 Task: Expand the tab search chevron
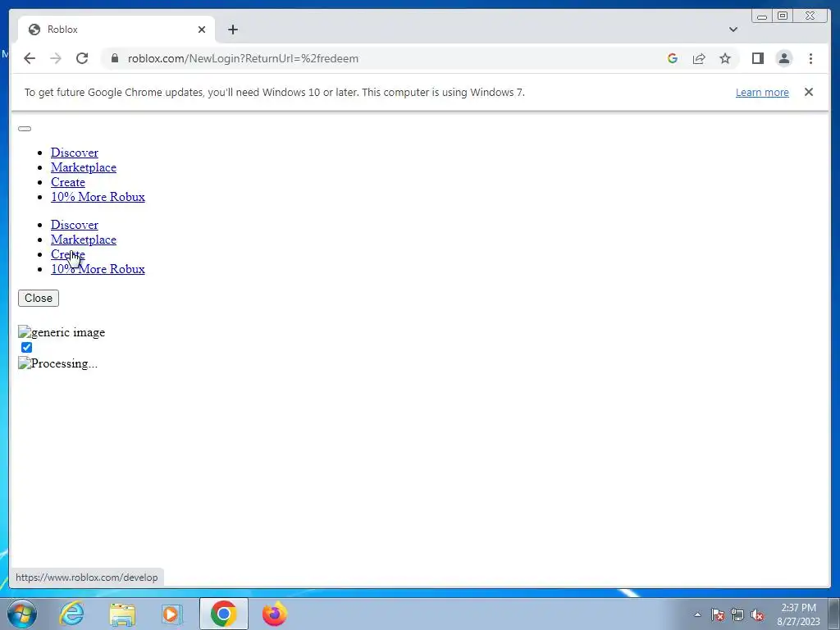pos(733,30)
